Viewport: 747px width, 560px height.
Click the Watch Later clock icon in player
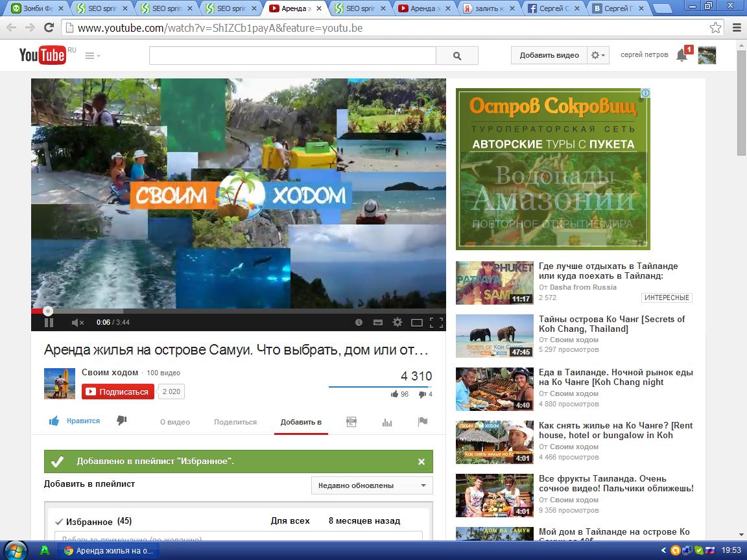point(359,322)
